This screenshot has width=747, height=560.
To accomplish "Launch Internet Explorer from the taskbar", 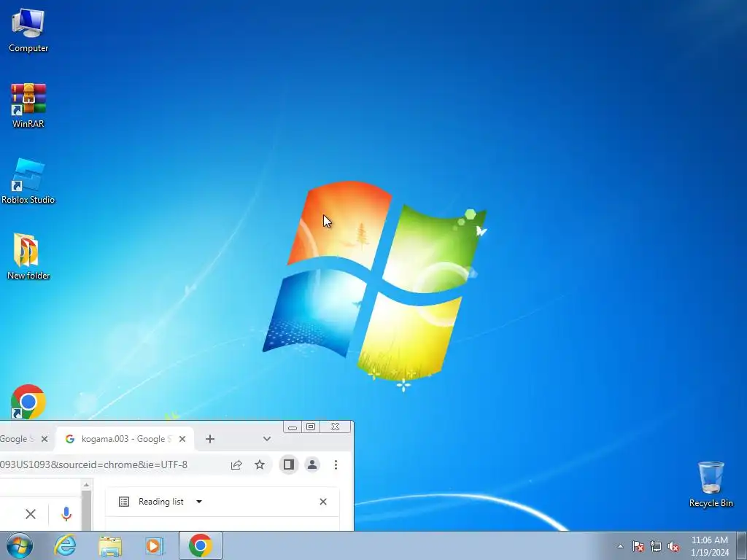I will [x=65, y=545].
